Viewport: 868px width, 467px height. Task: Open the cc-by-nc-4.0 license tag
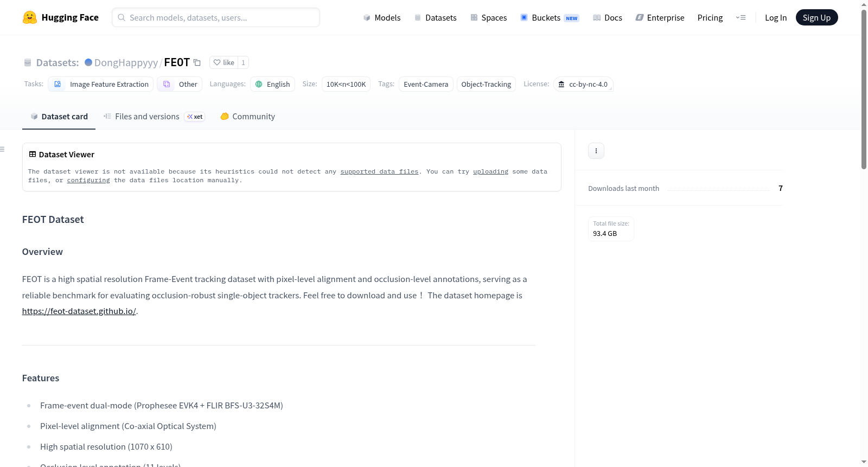pyautogui.click(x=583, y=84)
